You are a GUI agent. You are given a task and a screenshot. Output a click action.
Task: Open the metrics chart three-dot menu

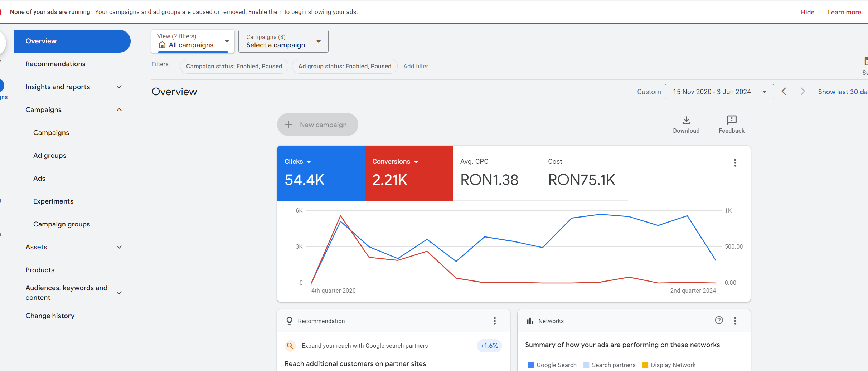pos(735,163)
